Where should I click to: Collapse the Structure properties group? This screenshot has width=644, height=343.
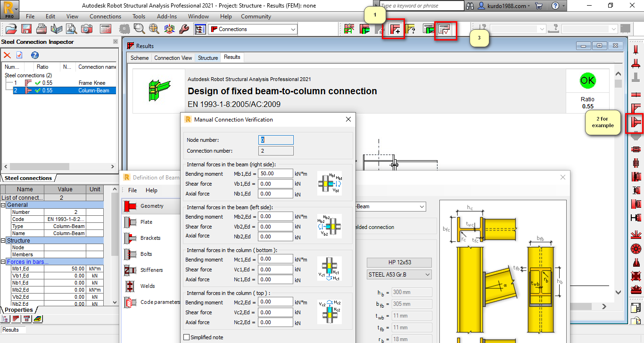tap(3, 241)
